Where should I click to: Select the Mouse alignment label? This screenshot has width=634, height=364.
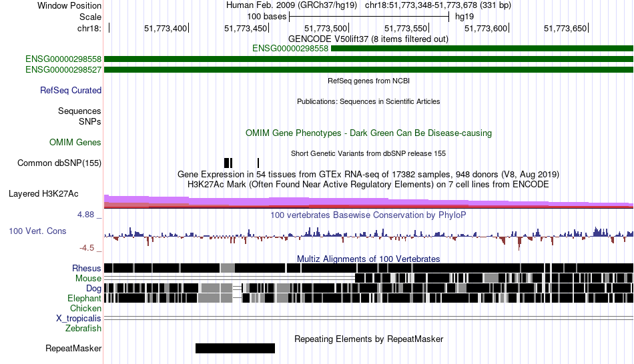(88, 279)
